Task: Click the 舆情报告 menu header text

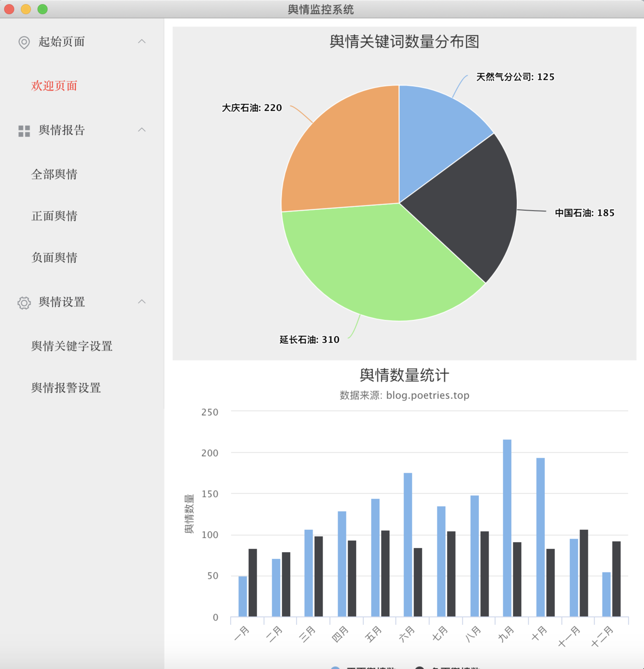Action: pyautogui.click(x=61, y=130)
